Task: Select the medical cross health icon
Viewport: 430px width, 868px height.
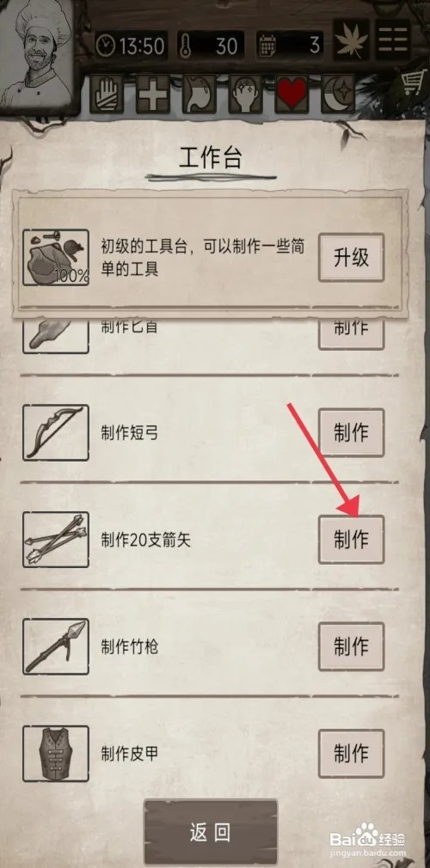Action: (153, 95)
